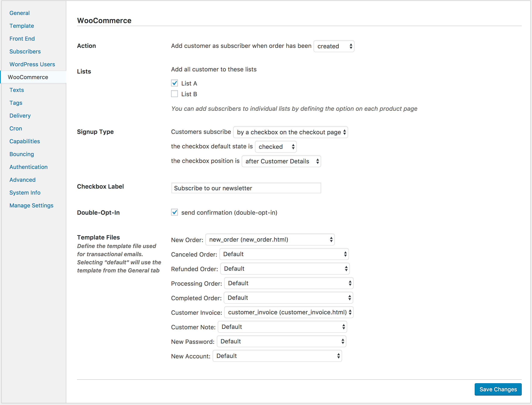The width and height of the screenshot is (532, 405).
Task: Click the Action row label
Action: pyautogui.click(x=86, y=46)
